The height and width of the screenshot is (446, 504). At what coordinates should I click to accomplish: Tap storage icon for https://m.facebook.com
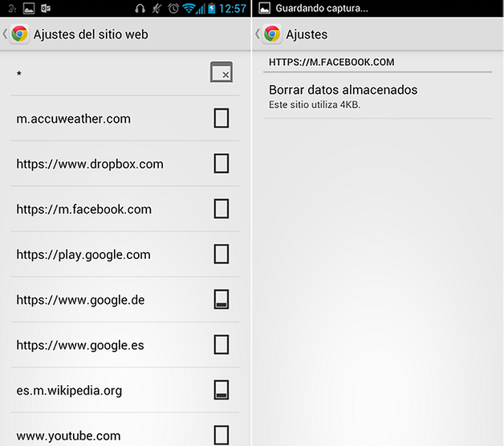click(222, 209)
